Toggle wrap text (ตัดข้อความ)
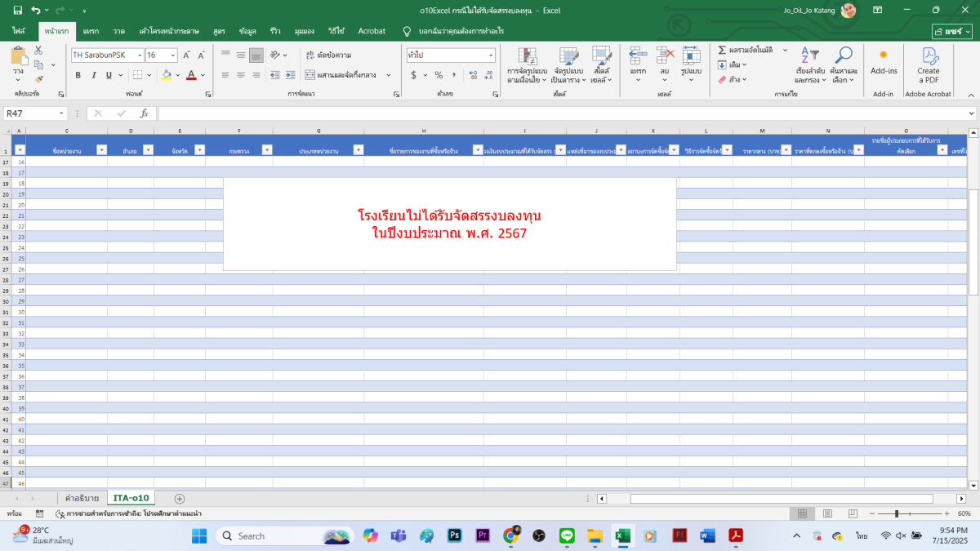 (x=327, y=56)
